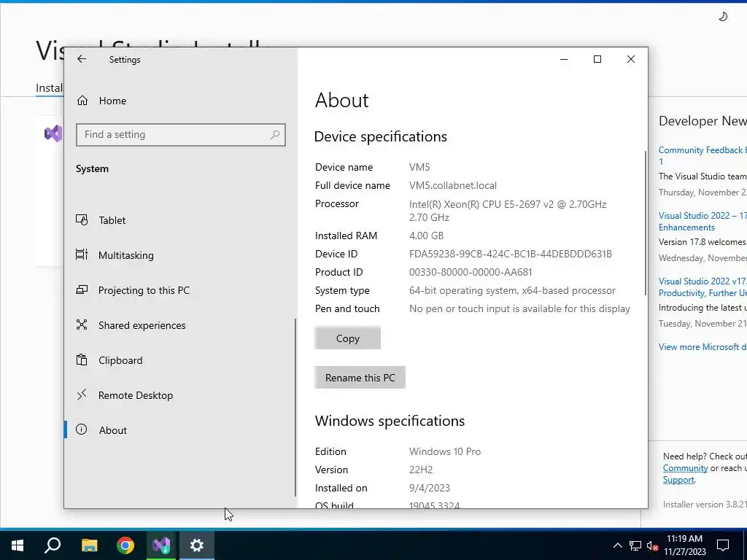Image resolution: width=747 pixels, height=560 pixels.
Task: Click the Installed RAM value 4.00 GB
Action: [426, 236]
